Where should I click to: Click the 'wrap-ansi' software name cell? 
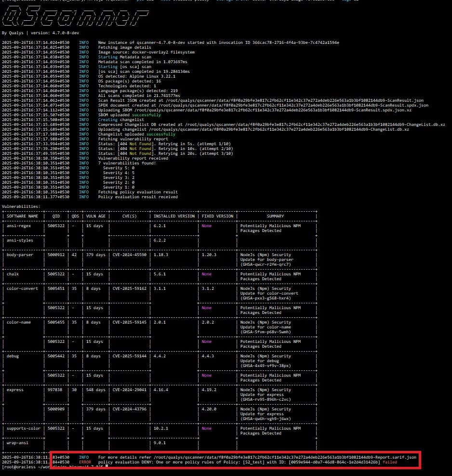[18, 443]
